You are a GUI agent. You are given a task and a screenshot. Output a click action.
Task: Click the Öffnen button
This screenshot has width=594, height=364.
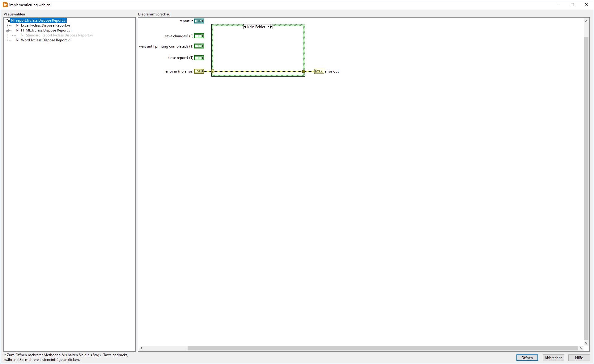(527, 358)
